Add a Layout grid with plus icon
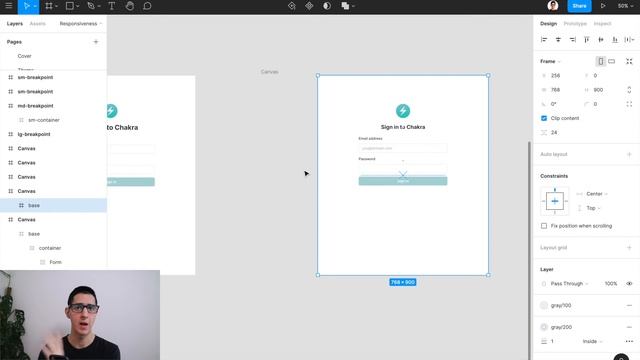 click(x=629, y=247)
